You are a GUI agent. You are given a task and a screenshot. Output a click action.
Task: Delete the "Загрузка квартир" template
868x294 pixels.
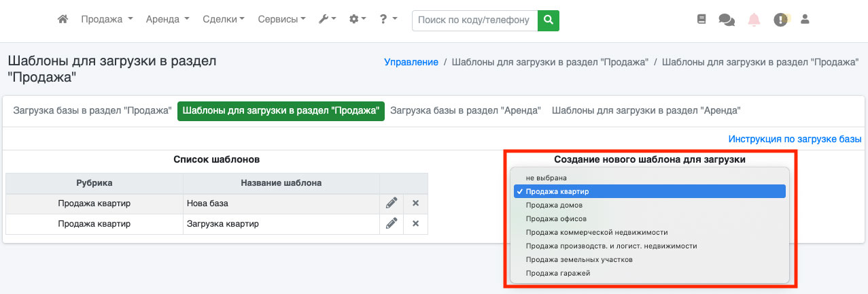[x=415, y=223]
